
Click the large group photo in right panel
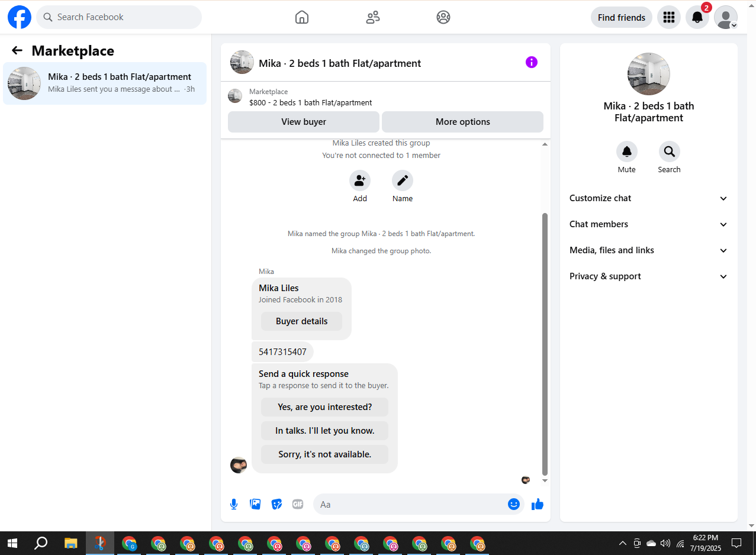click(x=649, y=74)
